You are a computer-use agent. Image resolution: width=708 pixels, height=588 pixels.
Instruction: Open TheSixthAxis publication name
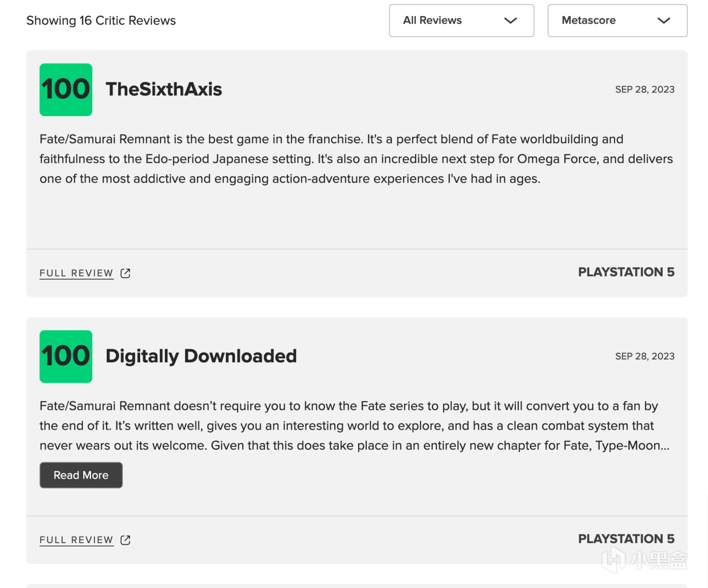pos(164,89)
